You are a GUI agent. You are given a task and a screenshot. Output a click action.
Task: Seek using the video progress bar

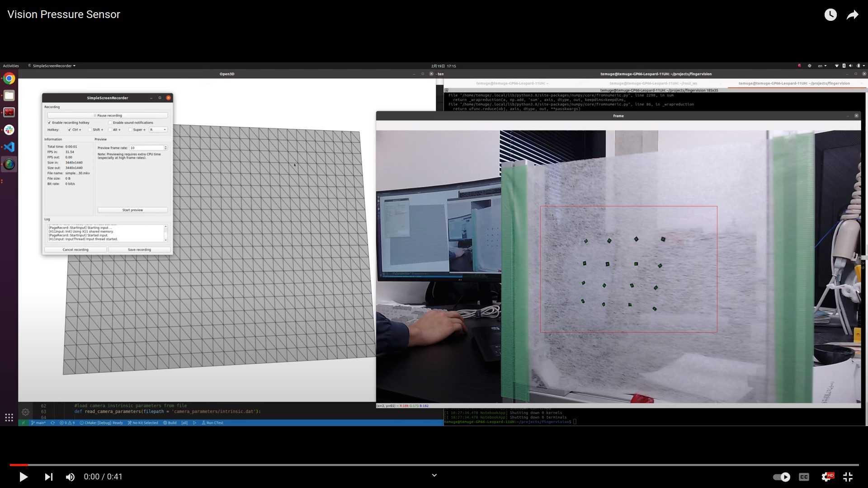434,465
